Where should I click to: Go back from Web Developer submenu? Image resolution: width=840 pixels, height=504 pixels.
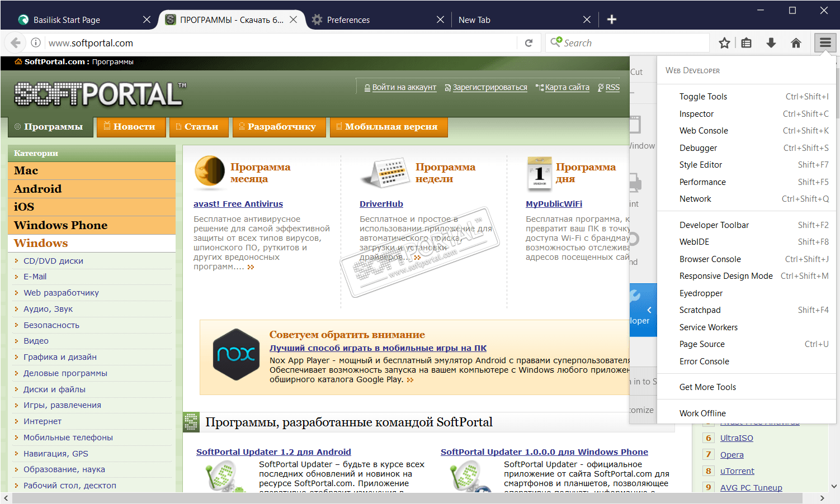[x=643, y=310]
